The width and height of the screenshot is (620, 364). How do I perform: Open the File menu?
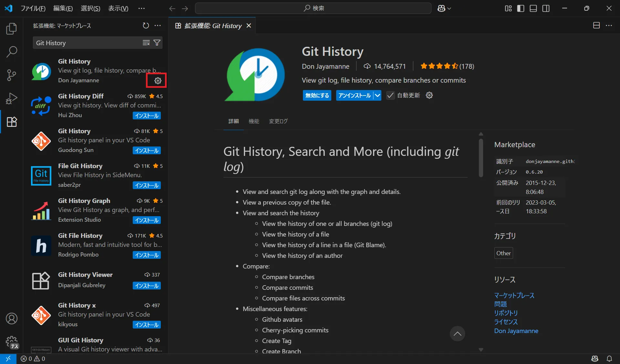[x=33, y=8]
